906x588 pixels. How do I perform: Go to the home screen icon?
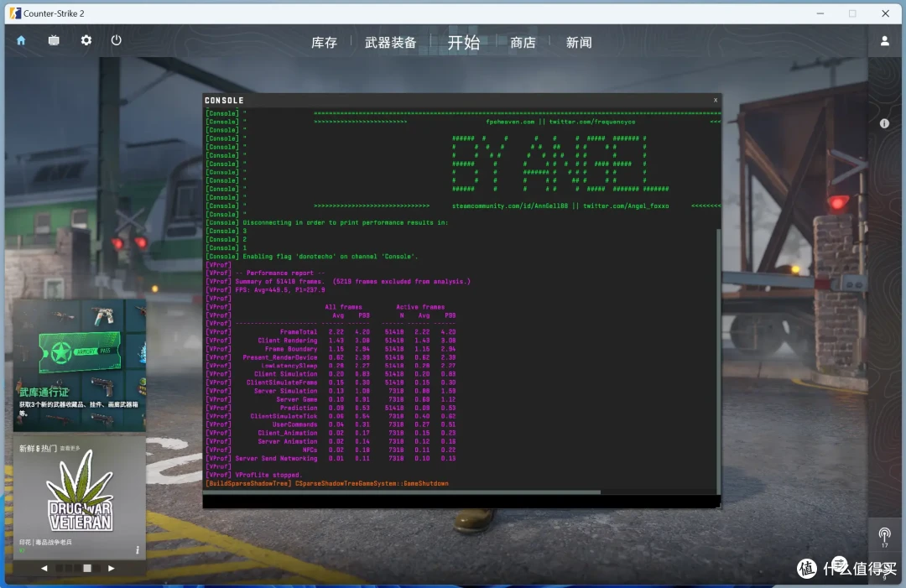click(x=21, y=40)
